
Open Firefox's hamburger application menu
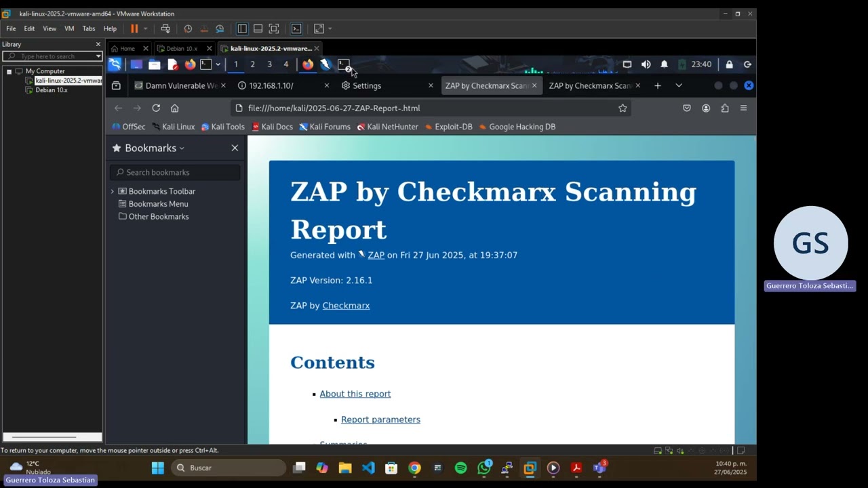click(x=744, y=108)
